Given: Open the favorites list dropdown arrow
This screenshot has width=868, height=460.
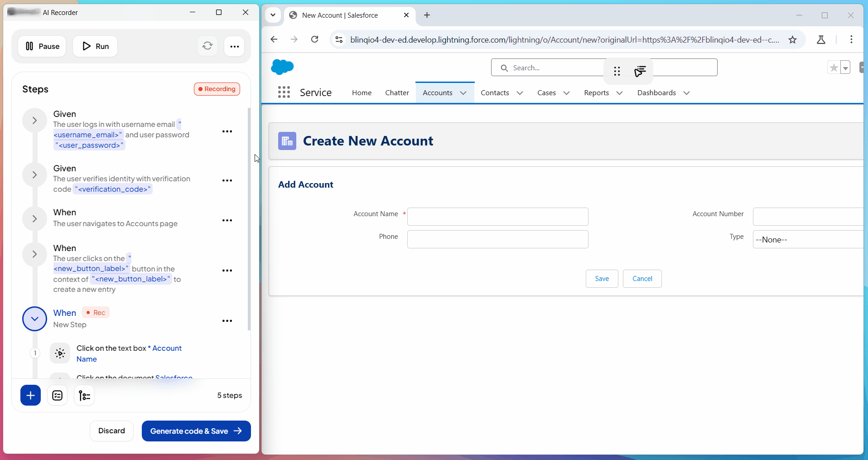Looking at the screenshot, I should click(x=845, y=68).
